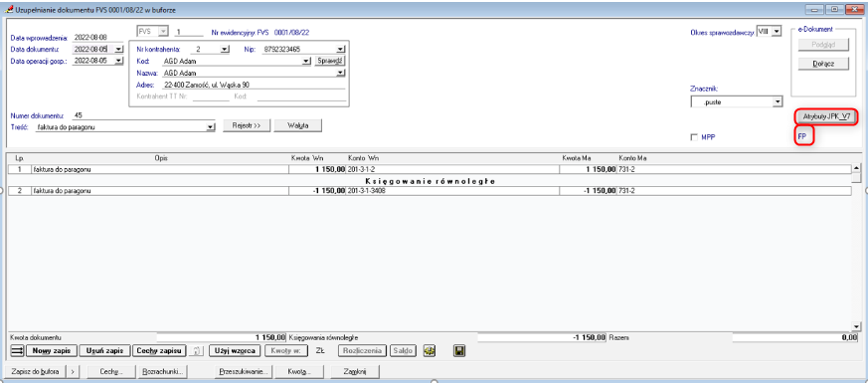Click the Sprawdź button
The width and height of the screenshot is (868, 383).
pyautogui.click(x=330, y=61)
